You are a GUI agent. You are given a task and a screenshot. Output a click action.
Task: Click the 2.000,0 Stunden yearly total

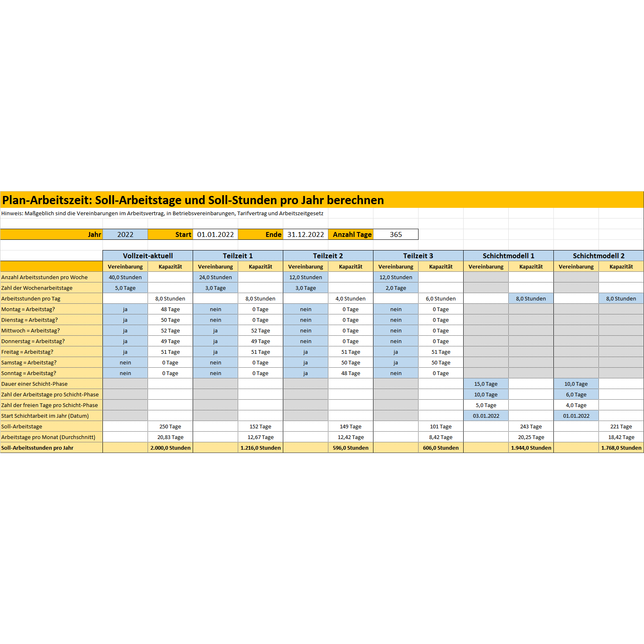pyautogui.click(x=170, y=448)
